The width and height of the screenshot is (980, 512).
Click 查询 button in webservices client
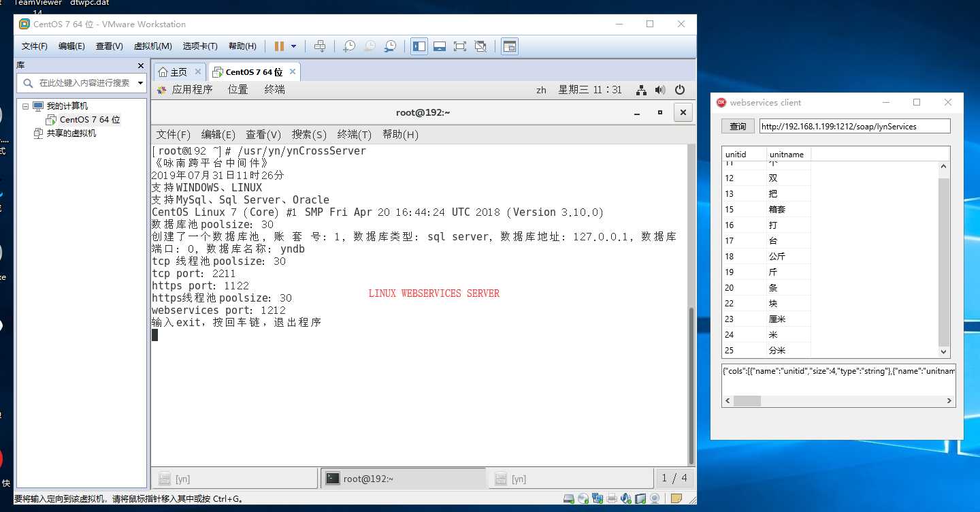(738, 127)
